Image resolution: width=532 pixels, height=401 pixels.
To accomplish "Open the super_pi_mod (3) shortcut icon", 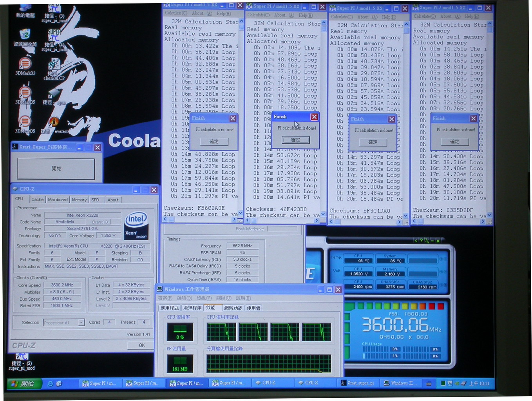I will 54,13.
